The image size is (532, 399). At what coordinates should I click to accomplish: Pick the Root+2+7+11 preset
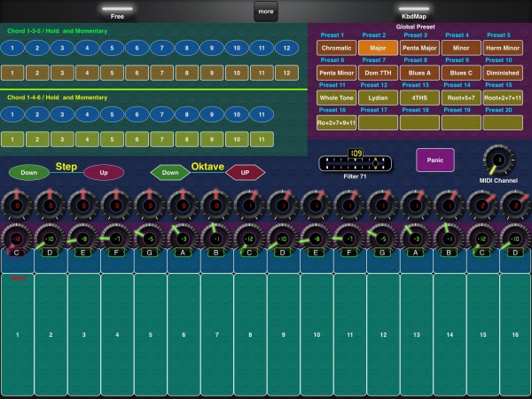tap(503, 98)
